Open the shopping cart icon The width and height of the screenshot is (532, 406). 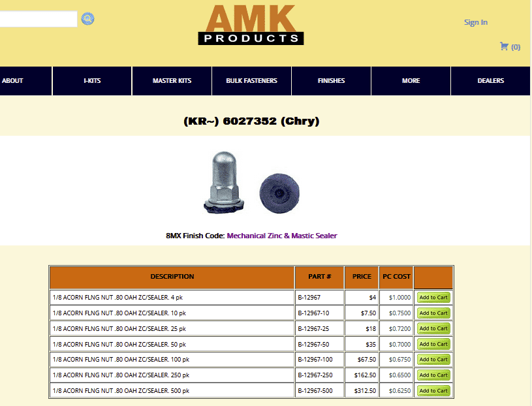504,46
